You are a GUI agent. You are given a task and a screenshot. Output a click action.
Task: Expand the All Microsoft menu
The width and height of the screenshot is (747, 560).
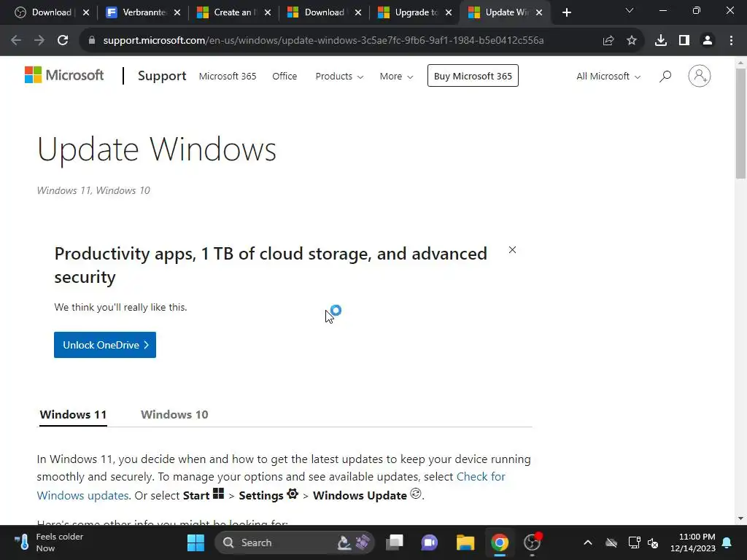[608, 76]
